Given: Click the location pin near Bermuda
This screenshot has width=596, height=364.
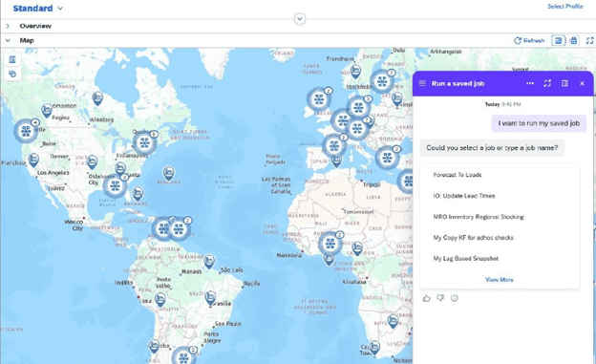Looking at the screenshot, I should coord(168,174).
